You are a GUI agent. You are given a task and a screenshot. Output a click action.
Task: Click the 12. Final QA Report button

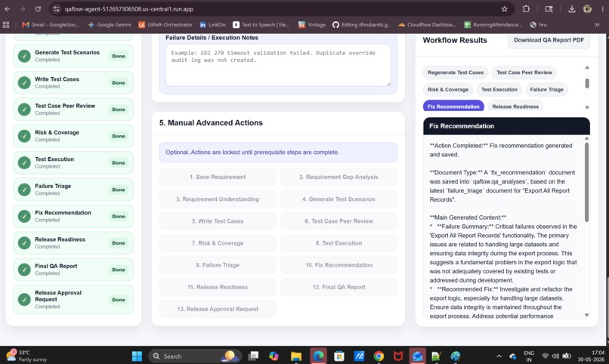click(339, 287)
